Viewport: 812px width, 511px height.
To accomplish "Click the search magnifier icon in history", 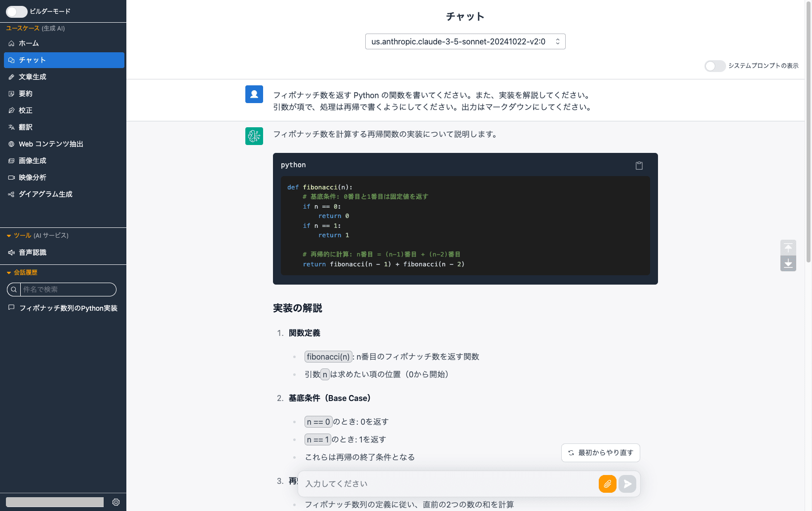I will (14, 290).
